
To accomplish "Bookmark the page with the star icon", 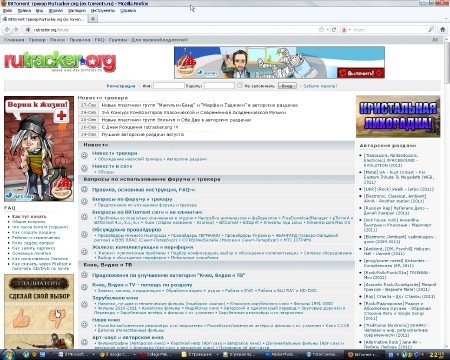I will click(x=321, y=29).
